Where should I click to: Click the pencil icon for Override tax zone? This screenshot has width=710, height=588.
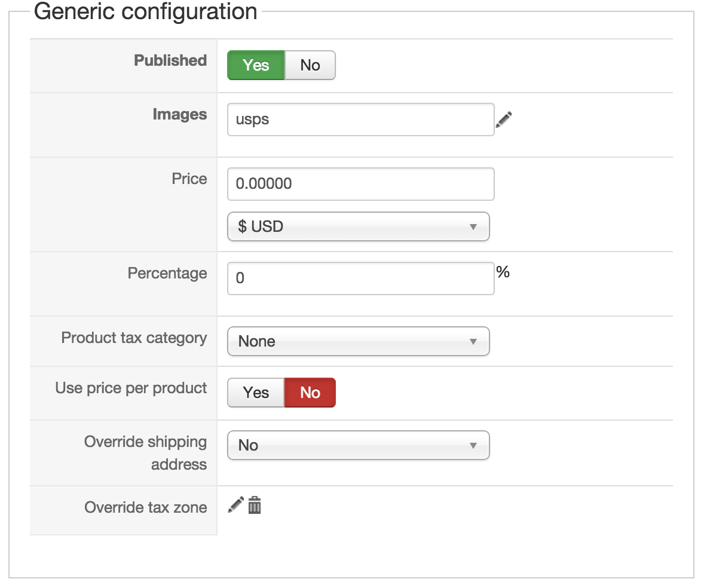pyautogui.click(x=235, y=505)
